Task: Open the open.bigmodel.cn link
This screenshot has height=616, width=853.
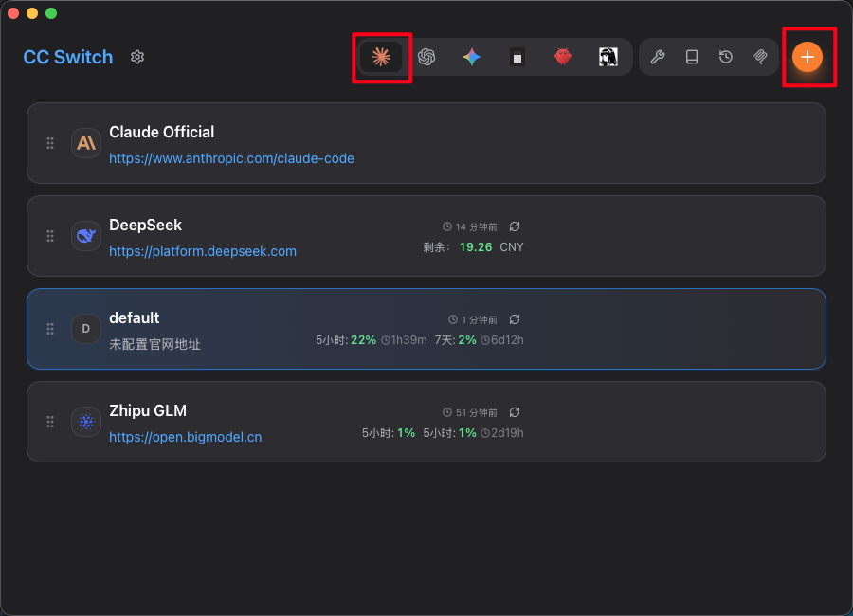Action: point(186,437)
